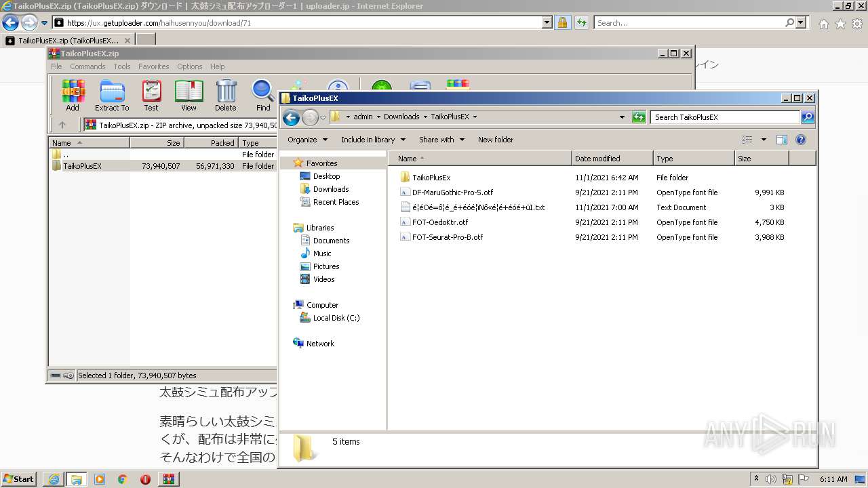Open WinRAR Options menu
The height and width of the screenshot is (488, 868).
click(x=190, y=66)
